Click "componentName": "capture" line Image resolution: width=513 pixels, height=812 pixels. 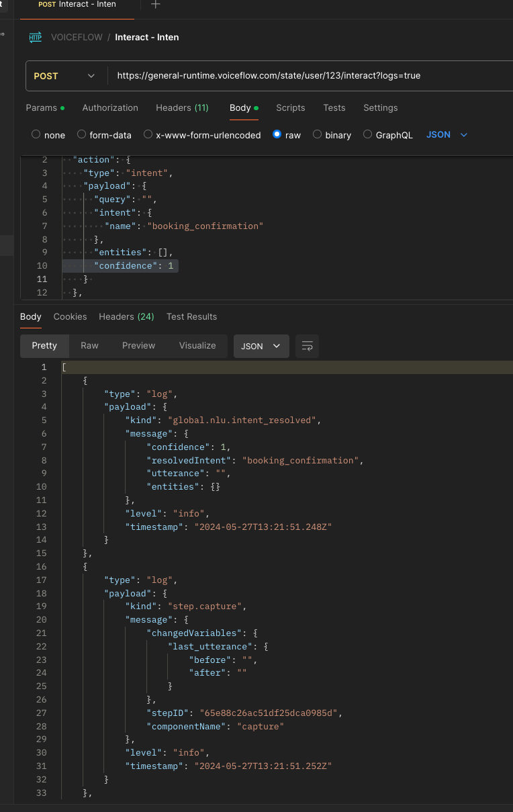(216, 727)
